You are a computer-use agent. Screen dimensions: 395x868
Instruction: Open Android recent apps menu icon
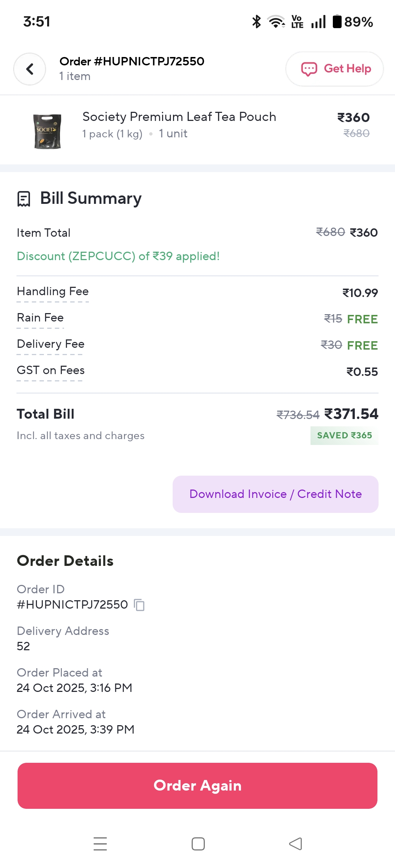[x=100, y=844]
